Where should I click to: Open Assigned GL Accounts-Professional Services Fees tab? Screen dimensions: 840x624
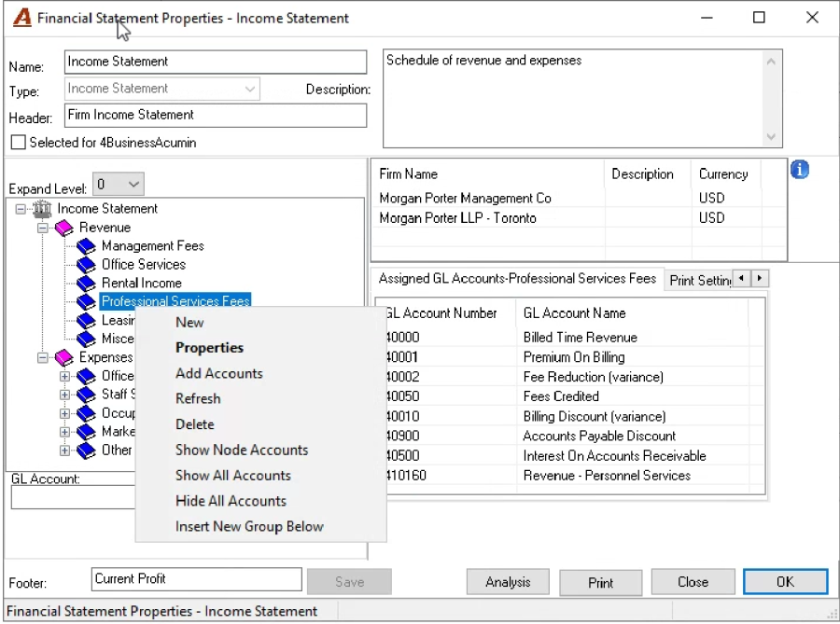tap(517, 279)
